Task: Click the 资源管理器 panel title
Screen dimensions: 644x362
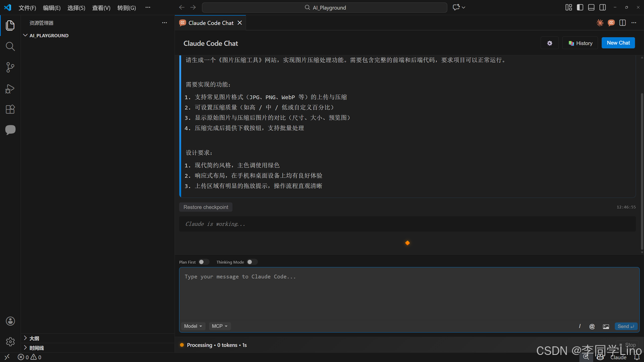Action: click(x=41, y=23)
